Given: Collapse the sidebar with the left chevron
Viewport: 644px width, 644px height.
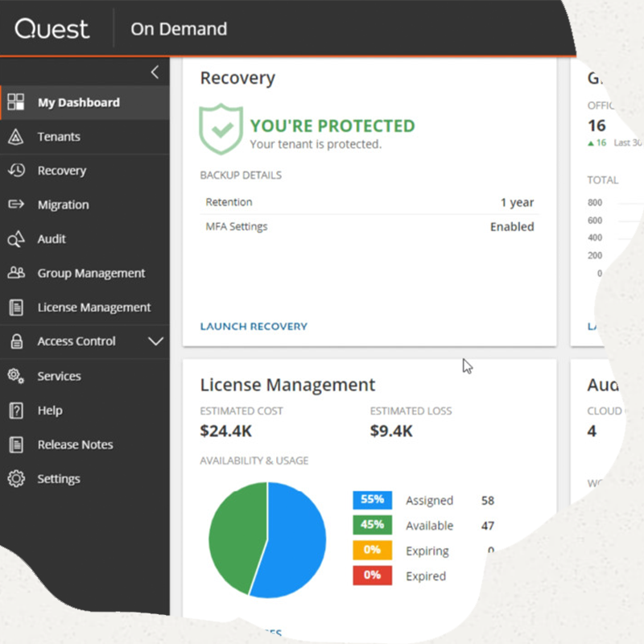Looking at the screenshot, I should 155,72.
